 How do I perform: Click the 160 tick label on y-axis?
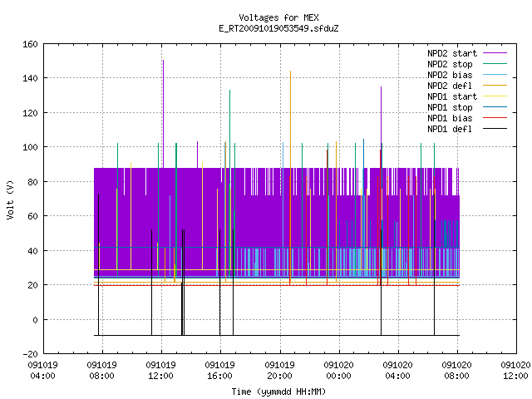coord(30,44)
